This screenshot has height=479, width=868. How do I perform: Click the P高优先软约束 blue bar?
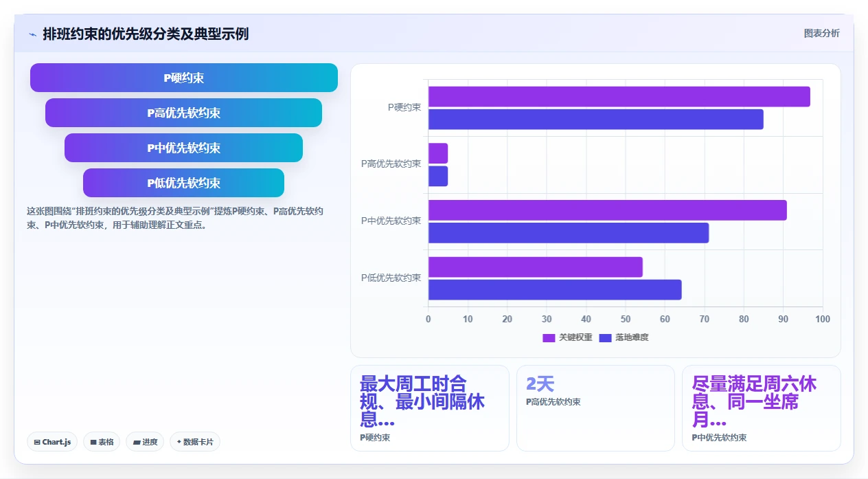coord(438,176)
